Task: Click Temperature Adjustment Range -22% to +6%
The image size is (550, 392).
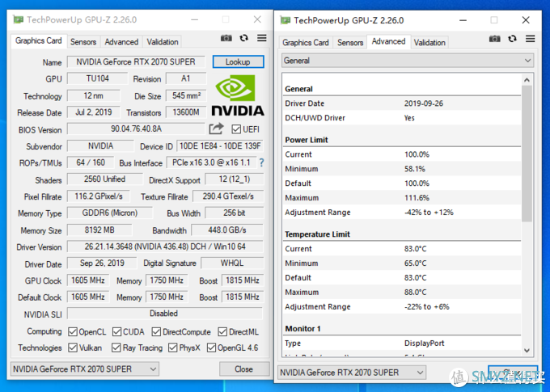Action: 402,306
